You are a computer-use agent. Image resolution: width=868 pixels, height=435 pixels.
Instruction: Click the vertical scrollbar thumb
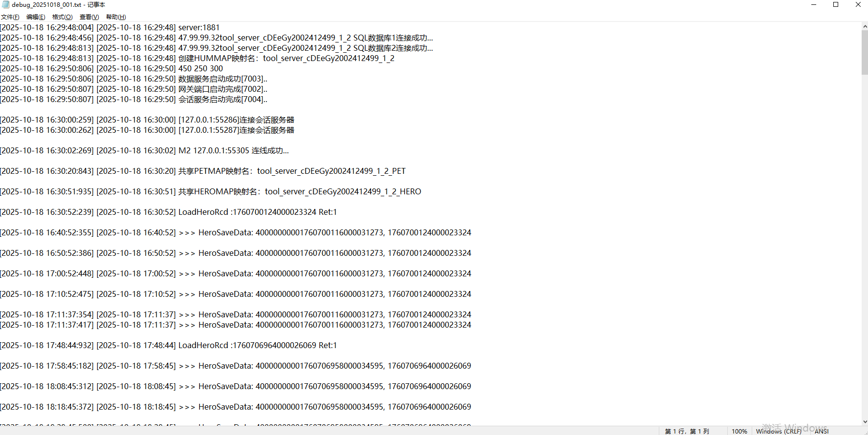[x=864, y=51]
